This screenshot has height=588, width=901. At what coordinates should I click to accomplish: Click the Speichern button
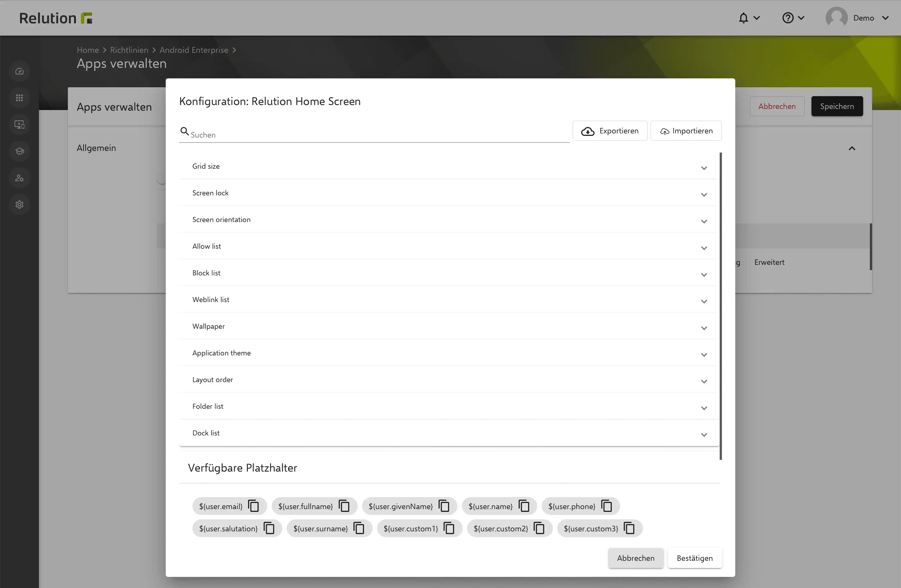tap(837, 106)
